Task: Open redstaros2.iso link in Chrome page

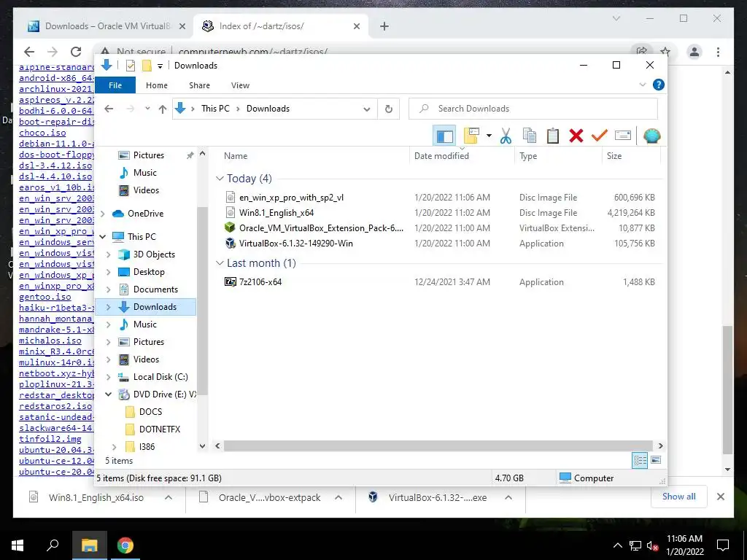Action: click(x=55, y=406)
